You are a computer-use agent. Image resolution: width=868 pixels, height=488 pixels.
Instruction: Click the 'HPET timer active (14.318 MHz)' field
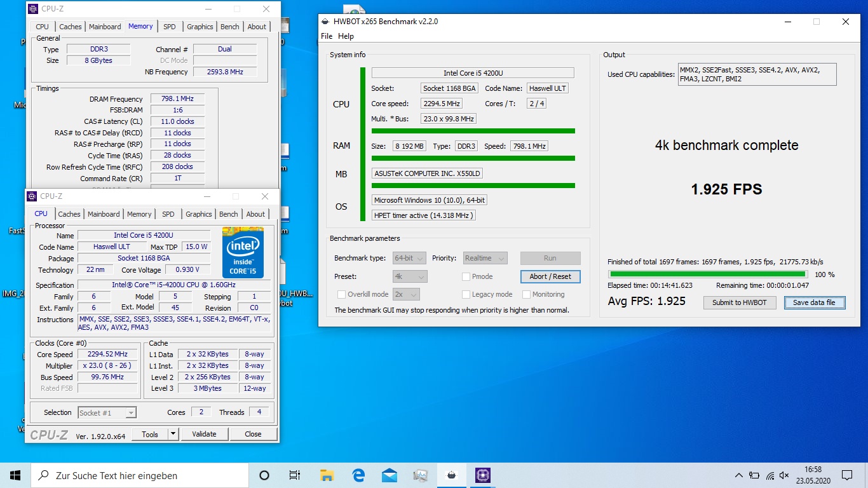click(x=424, y=215)
